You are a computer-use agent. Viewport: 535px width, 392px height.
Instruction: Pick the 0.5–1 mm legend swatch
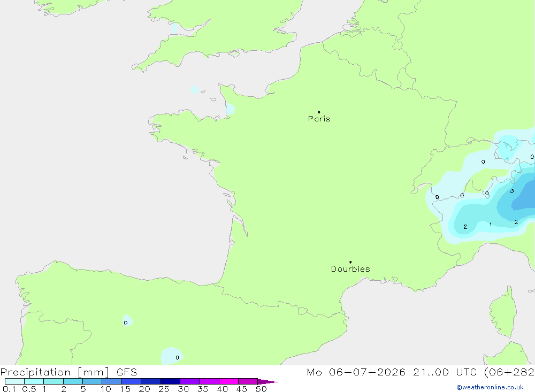[x=34, y=381]
